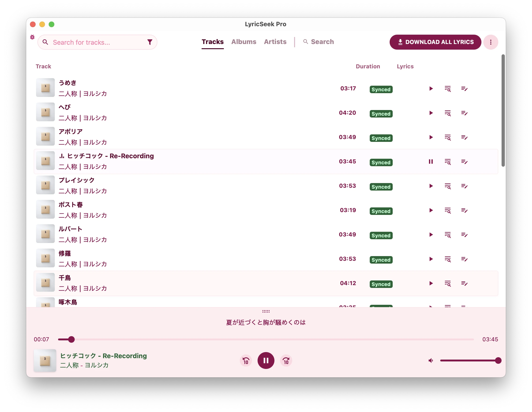The width and height of the screenshot is (532, 412).
Task: Click the playback progress slider
Action: [x=266, y=339]
